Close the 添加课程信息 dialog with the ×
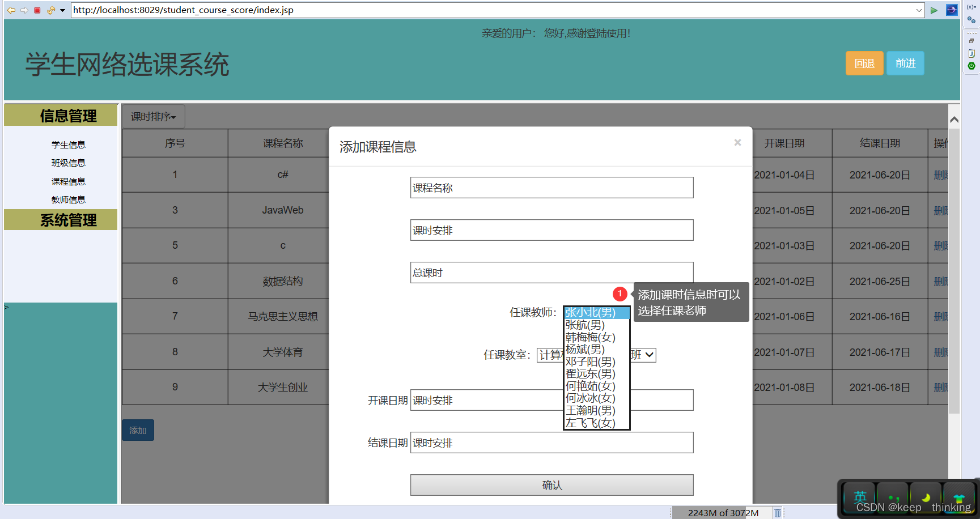The height and width of the screenshot is (519, 980). coord(737,142)
